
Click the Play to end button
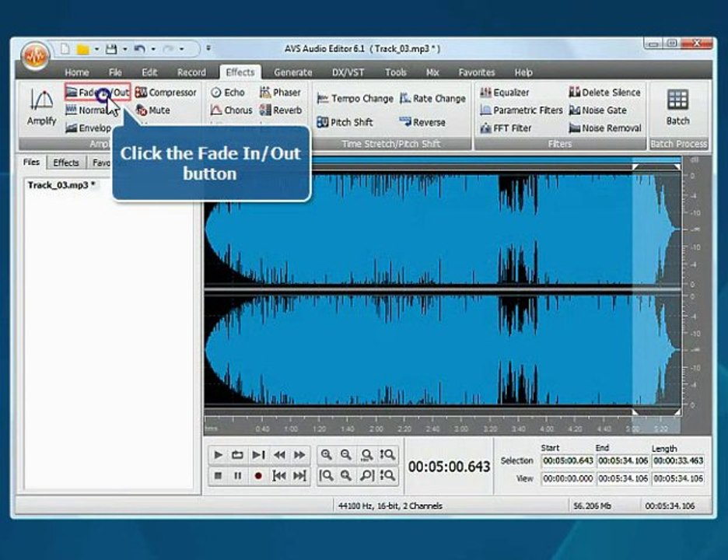258,454
